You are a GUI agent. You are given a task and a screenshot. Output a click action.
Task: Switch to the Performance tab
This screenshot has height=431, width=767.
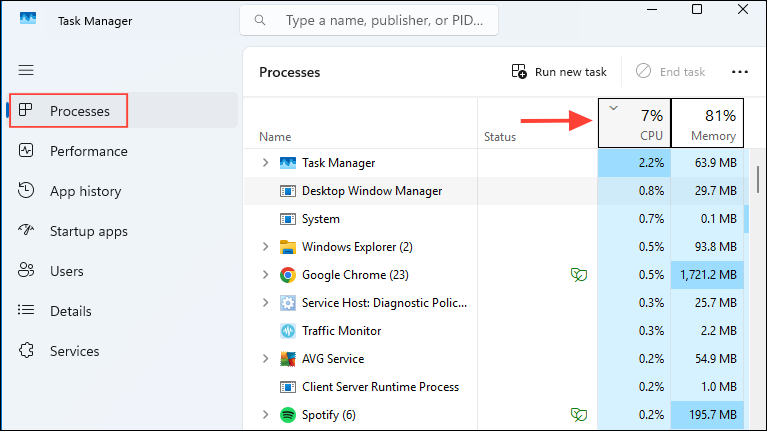click(x=122, y=151)
